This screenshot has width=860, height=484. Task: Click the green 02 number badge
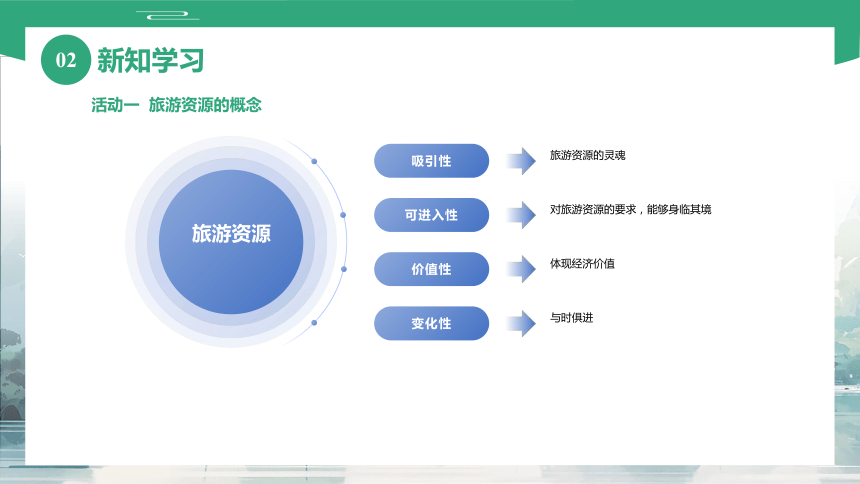(x=66, y=60)
